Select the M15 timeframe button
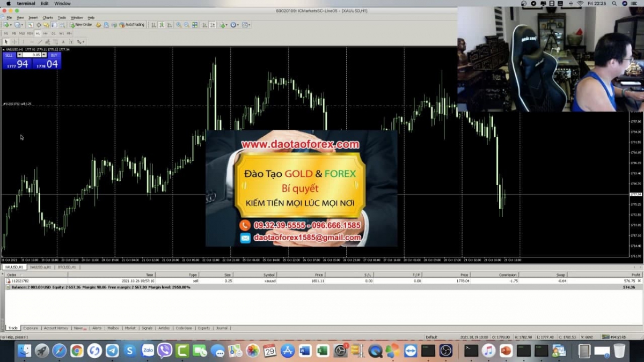 pos(22,33)
